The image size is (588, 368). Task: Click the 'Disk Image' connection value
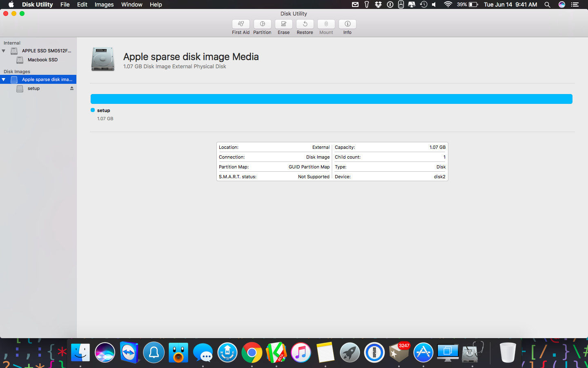click(318, 157)
